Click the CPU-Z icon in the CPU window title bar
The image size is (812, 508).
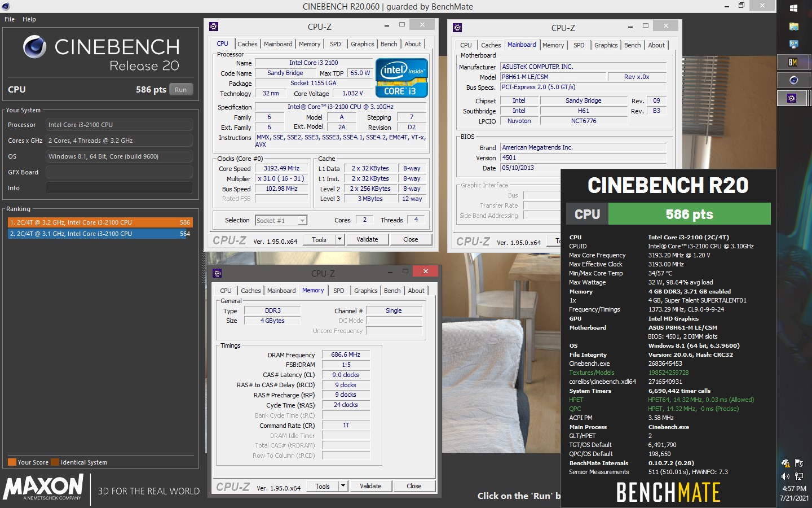[214, 27]
